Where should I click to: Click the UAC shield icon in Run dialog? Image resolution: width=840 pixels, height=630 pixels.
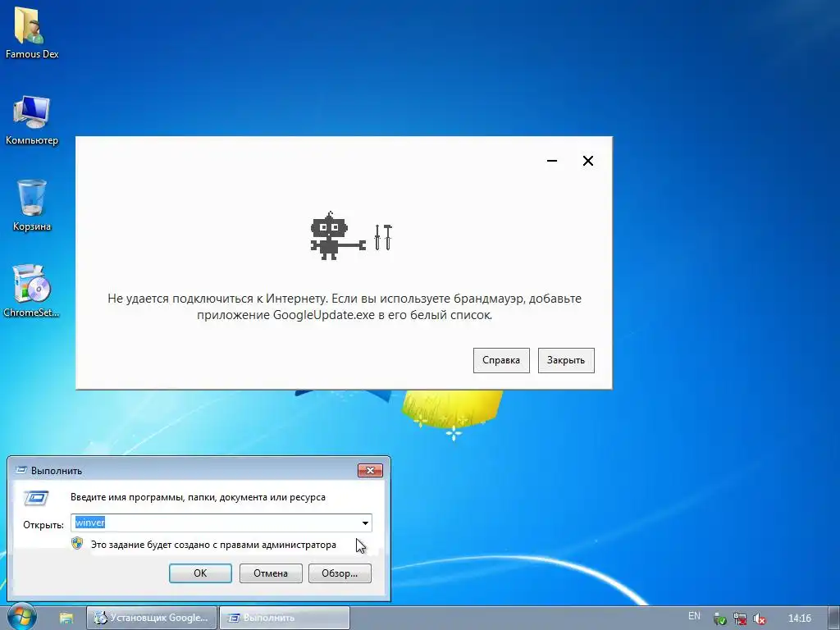pos(77,543)
